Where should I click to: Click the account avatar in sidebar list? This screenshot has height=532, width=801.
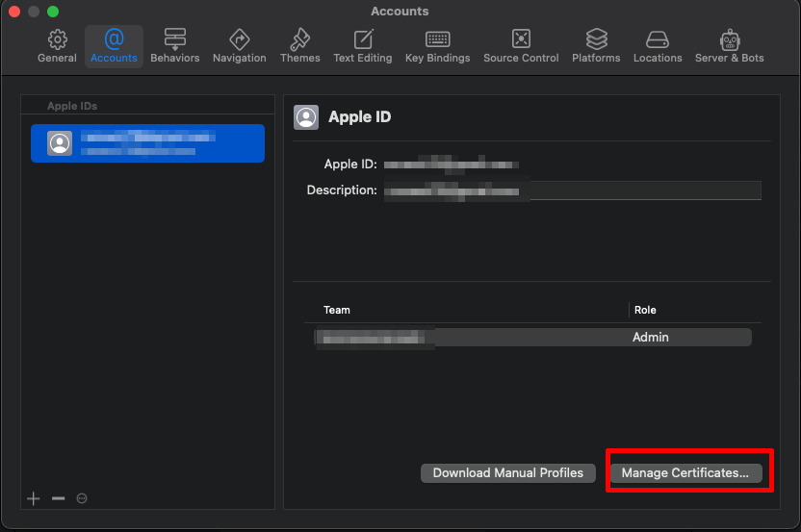[x=60, y=143]
